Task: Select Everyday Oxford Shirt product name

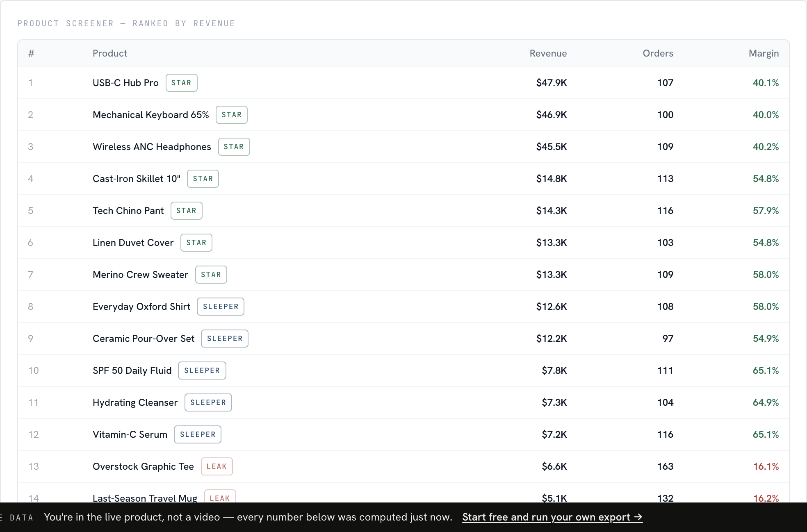Action: (141, 307)
